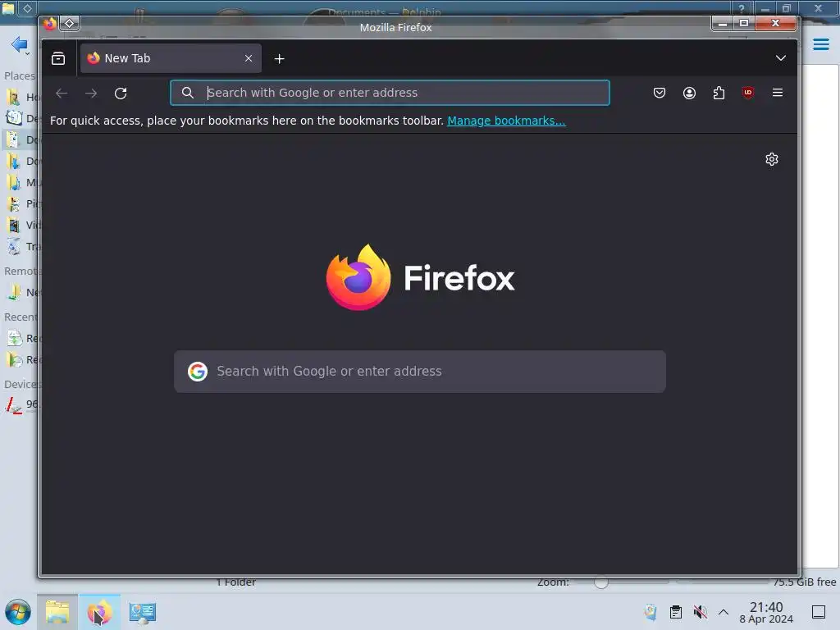Open the Firefox application hamburger menu
840x630 pixels.
click(778, 93)
